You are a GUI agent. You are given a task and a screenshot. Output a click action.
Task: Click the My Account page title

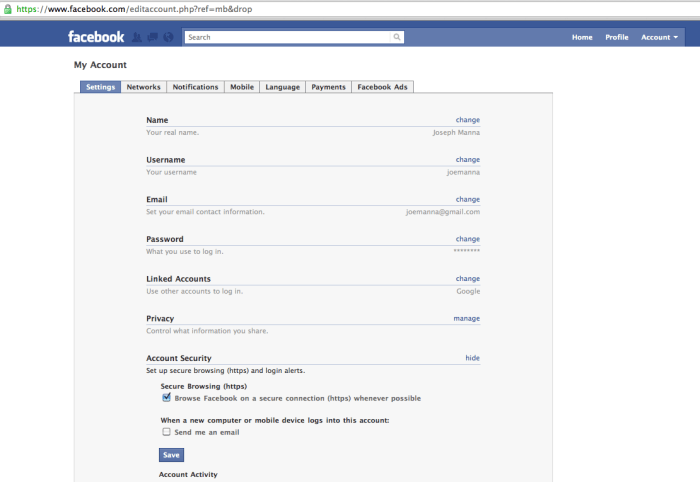tap(100, 65)
